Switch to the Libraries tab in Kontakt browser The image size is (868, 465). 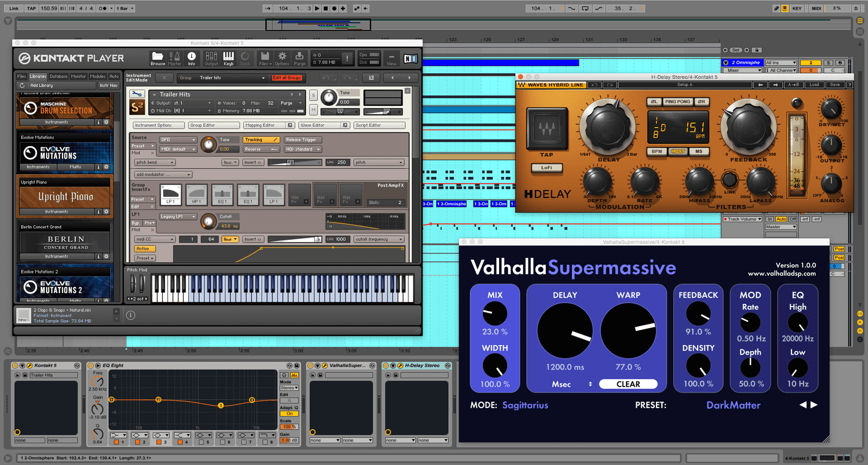click(38, 77)
